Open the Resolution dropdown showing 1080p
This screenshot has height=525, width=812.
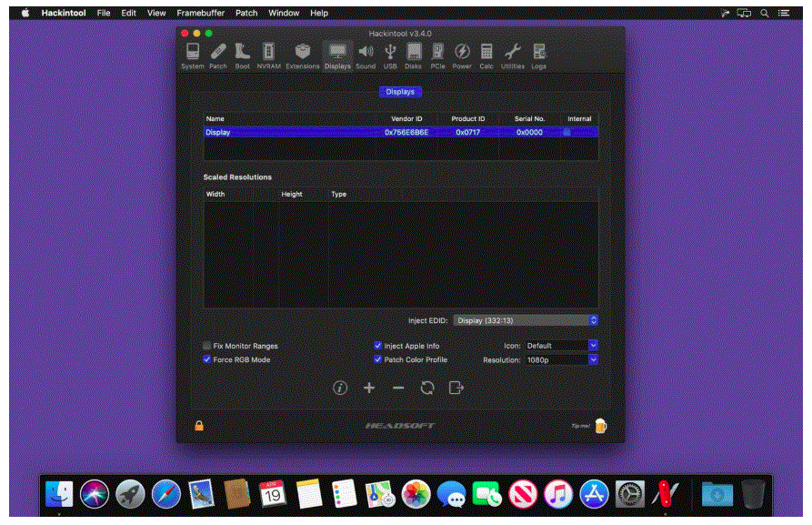click(x=561, y=359)
